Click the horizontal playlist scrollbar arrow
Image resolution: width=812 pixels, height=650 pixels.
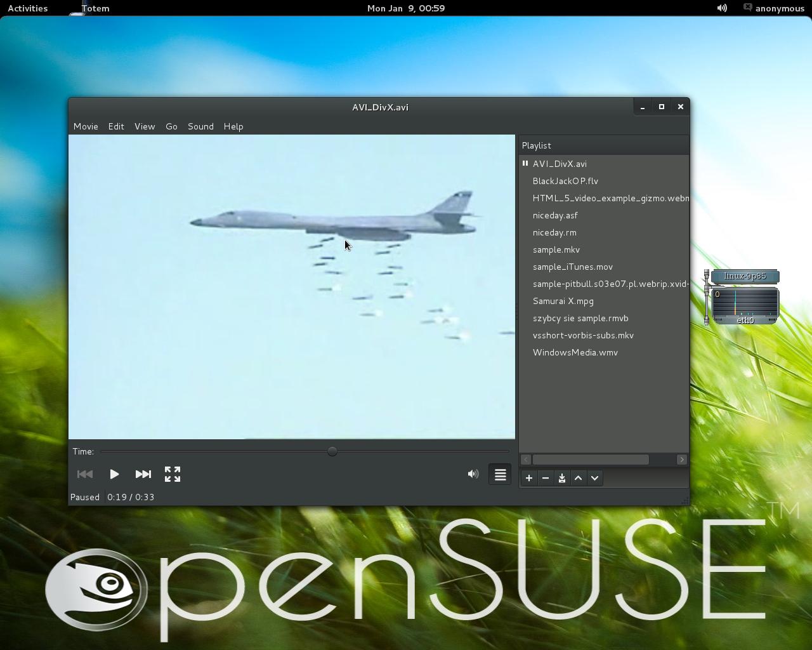682,460
